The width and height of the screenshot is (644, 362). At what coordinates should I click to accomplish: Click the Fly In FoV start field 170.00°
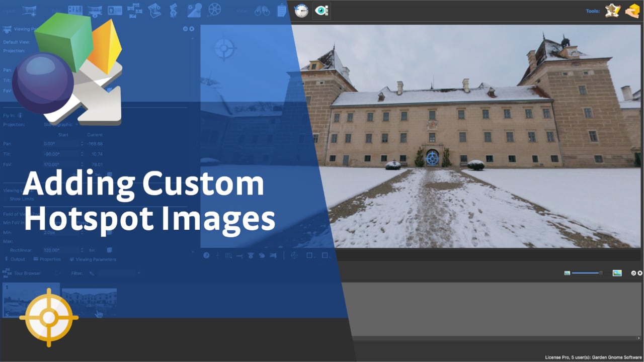coord(62,164)
